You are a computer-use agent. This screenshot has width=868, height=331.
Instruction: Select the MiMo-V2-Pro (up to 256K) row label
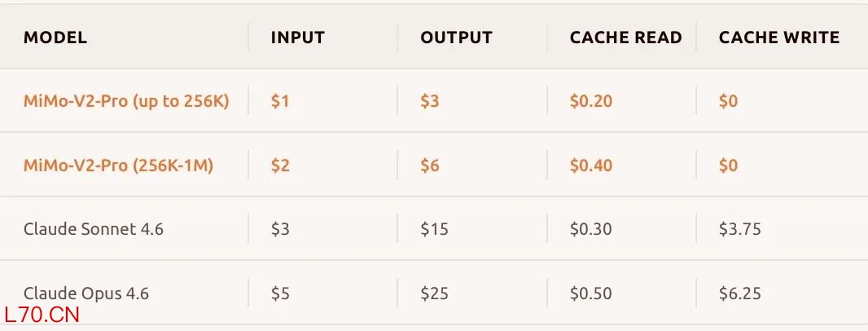pos(126,101)
